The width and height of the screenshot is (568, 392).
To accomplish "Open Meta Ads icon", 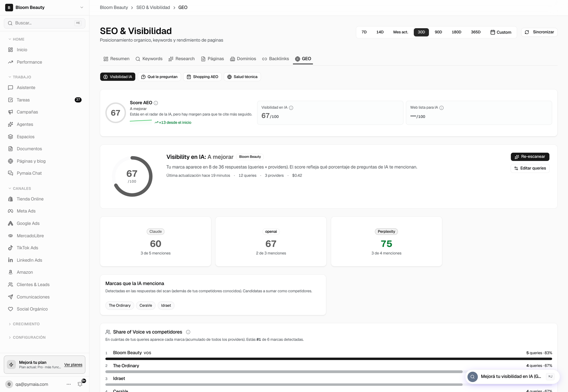I will pyautogui.click(x=10, y=211).
